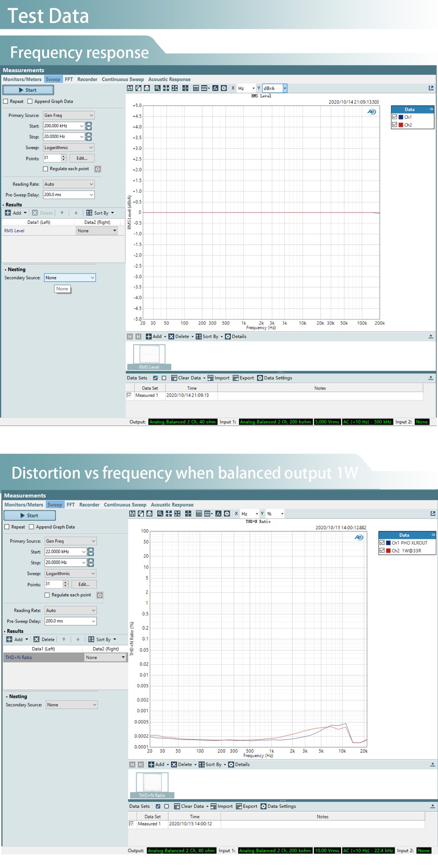Click Export in the Data Sets bar below the THD+N graph
This screenshot has width=438, height=868.
247,806
